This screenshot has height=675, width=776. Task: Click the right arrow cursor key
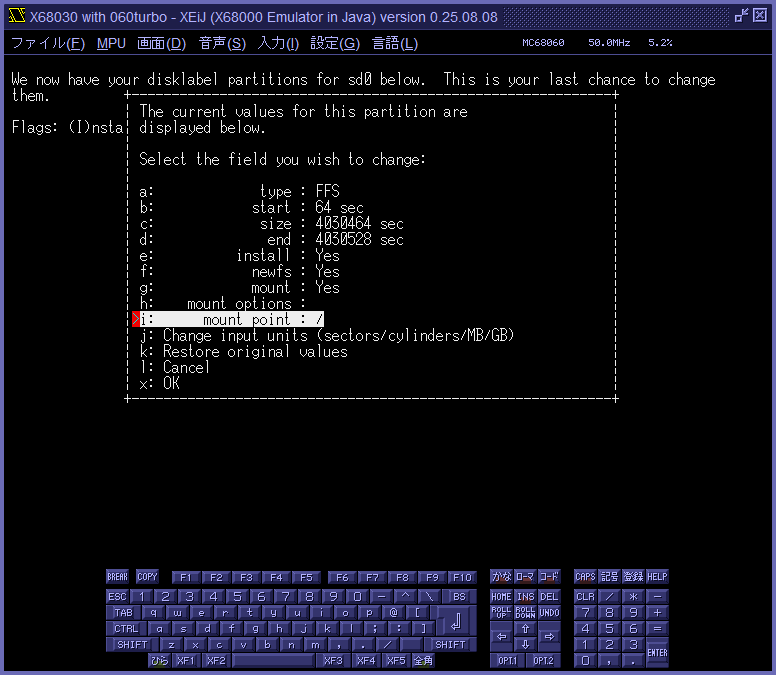tap(549, 636)
